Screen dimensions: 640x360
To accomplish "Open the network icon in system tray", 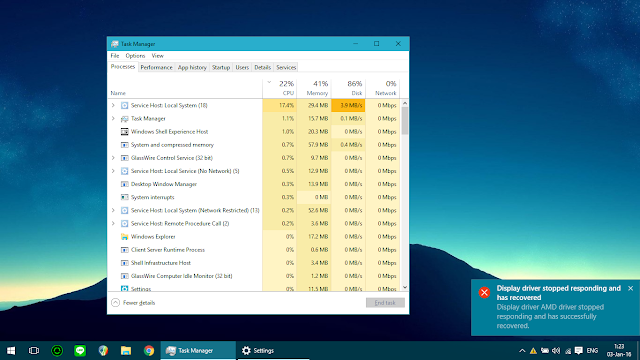I will click(567, 351).
